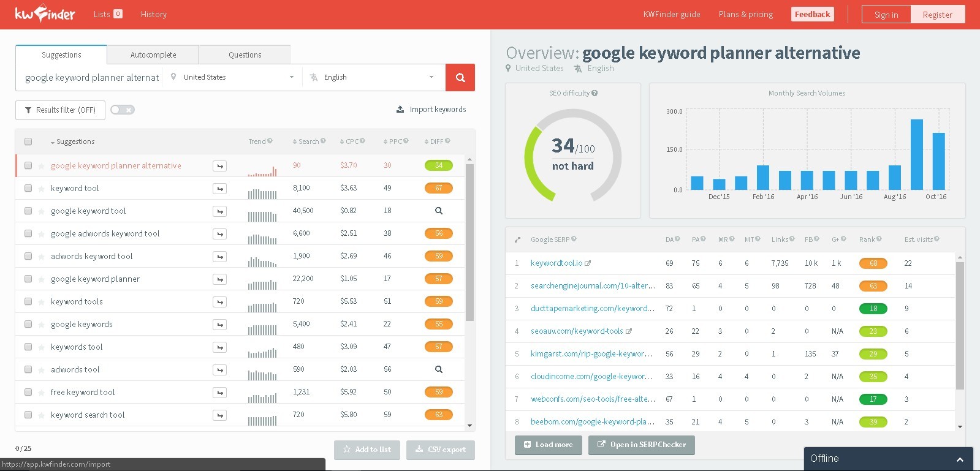Click help icon next to DIFF column
980x471 pixels.
tap(447, 141)
